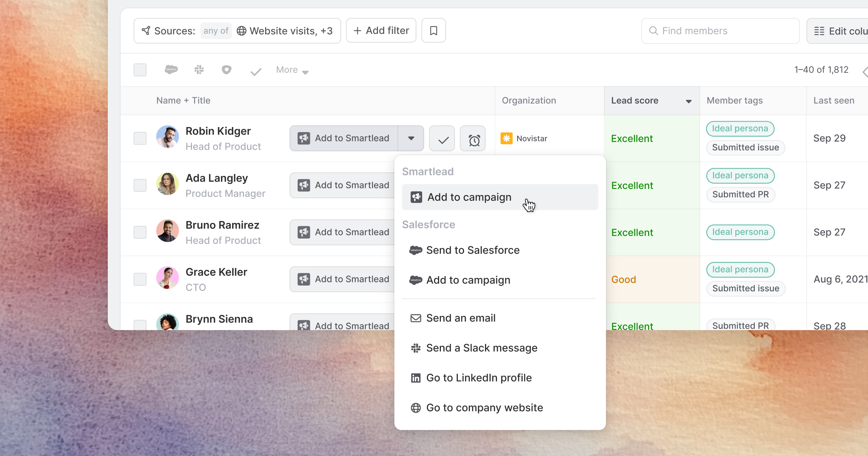Focus the Find members search field

click(x=720, y=31)
